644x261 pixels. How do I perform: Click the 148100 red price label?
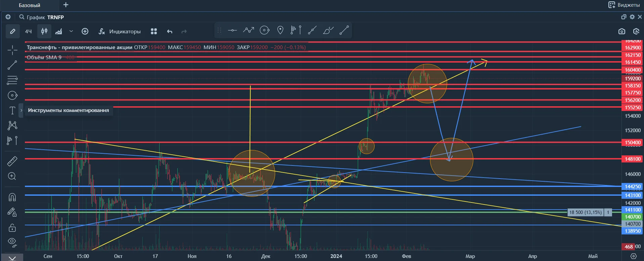633,159
